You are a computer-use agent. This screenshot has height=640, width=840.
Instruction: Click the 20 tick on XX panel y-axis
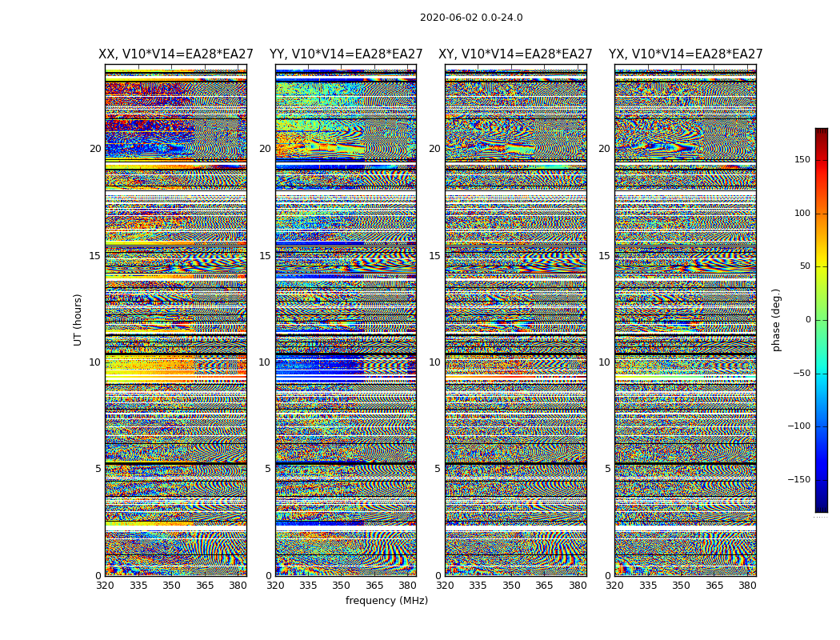tap(95, 149)
